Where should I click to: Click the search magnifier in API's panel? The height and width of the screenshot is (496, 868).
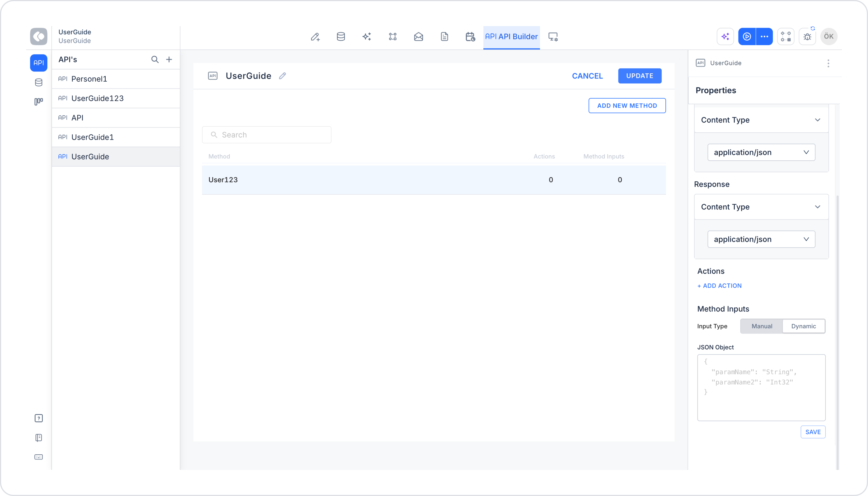pos(155,59)
